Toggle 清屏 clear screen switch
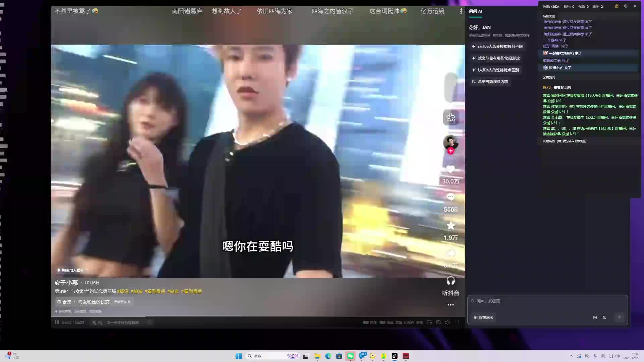 tap(383, 322)
